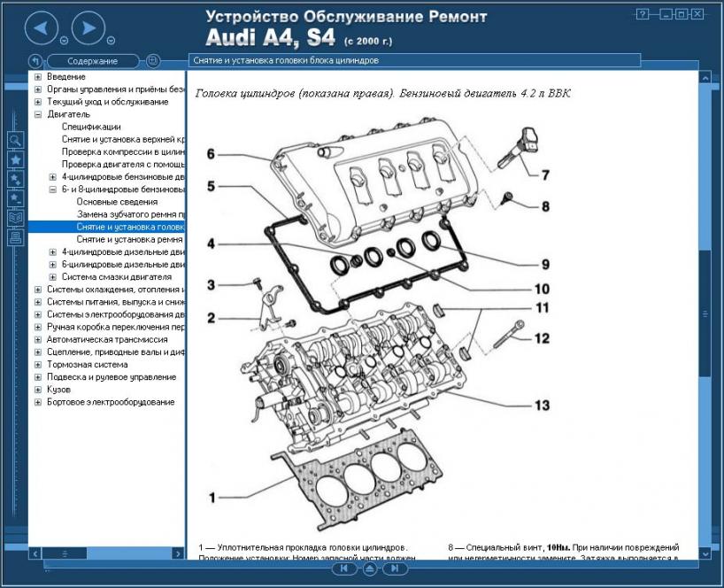
Task: Jump to the previous section button
Action: tap(344, 569)
